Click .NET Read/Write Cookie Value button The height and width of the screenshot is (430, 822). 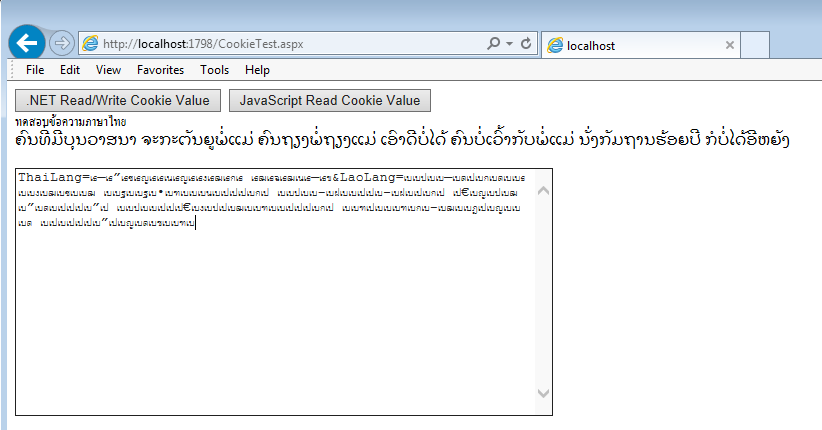coord(118,100)
